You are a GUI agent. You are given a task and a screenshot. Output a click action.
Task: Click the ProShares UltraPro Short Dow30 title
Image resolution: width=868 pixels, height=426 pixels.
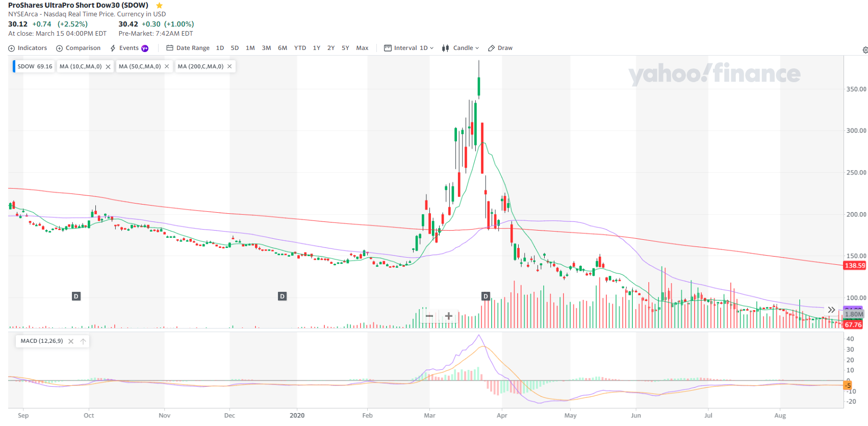(x=78, y=5)
